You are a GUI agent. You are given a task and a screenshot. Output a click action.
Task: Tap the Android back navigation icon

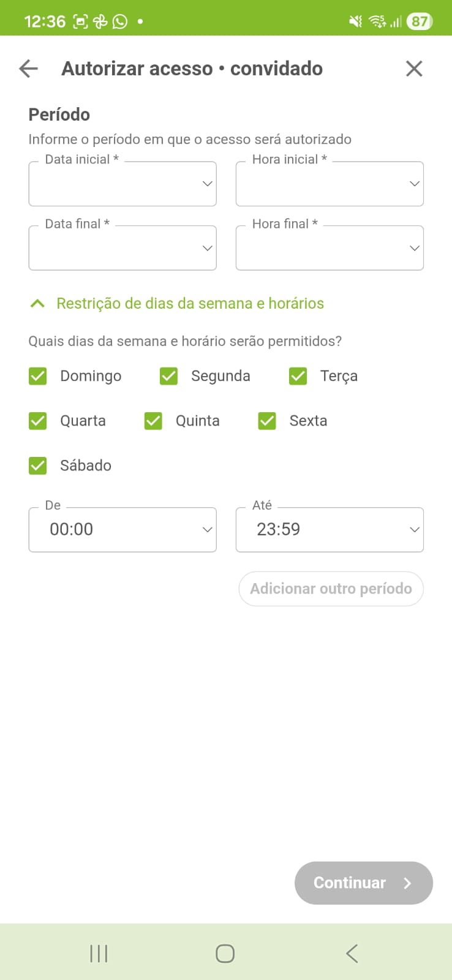point(352,953)
